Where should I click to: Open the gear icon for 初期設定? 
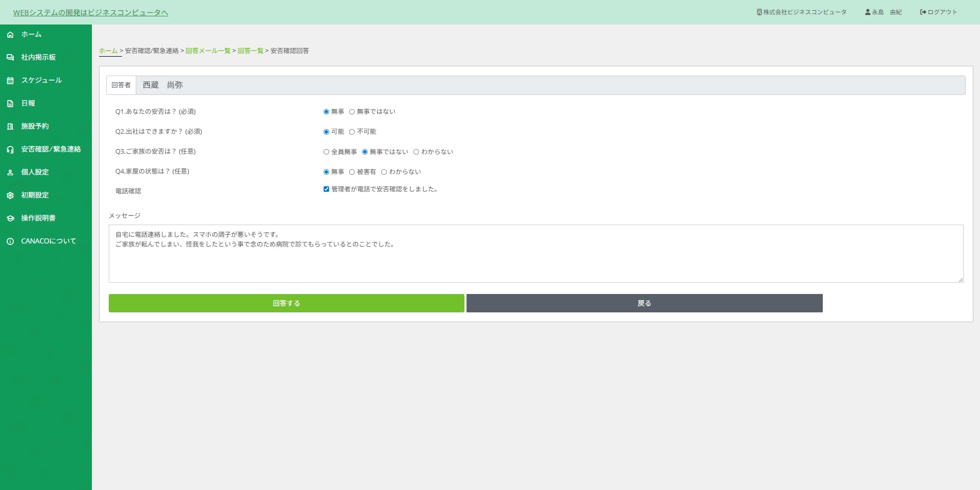pyautogui.click(x=10, y=195)
